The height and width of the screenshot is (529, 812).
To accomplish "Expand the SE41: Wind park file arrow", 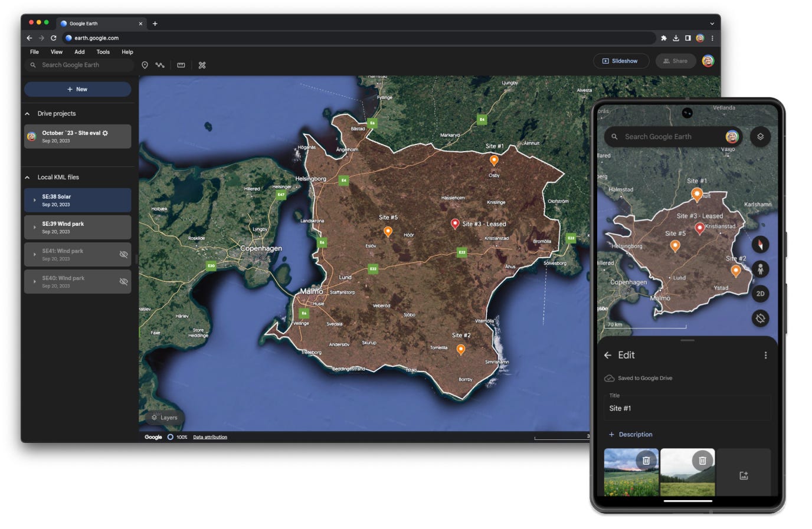I will point(34,254).
